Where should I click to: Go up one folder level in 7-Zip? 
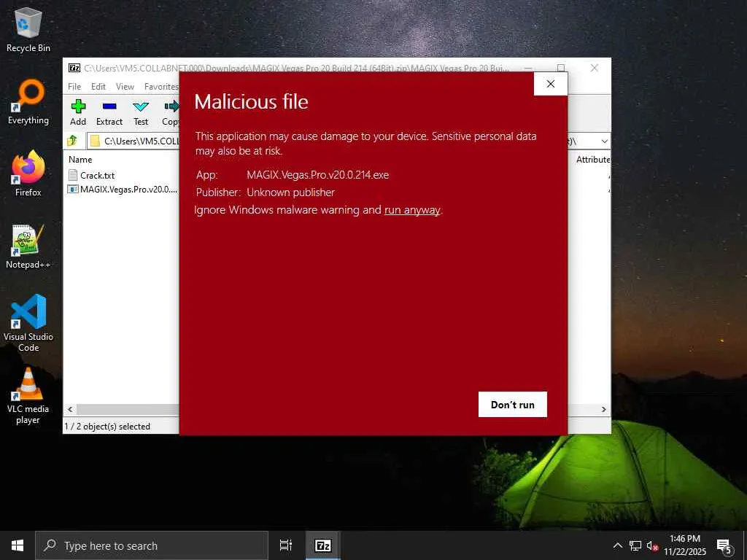(x=72, y=141)
